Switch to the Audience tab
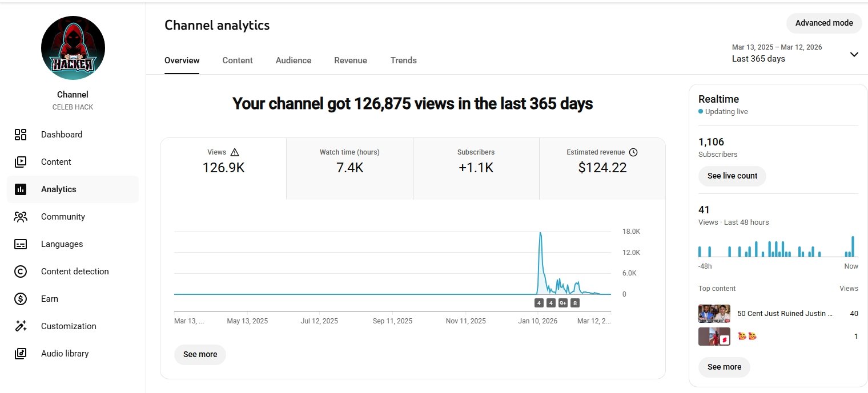Screen dimensions: 868x393 click(x=294, y=60)
